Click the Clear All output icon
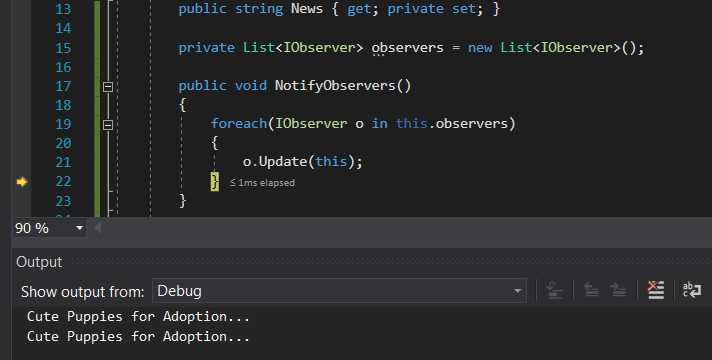 [x=656, y=290]
